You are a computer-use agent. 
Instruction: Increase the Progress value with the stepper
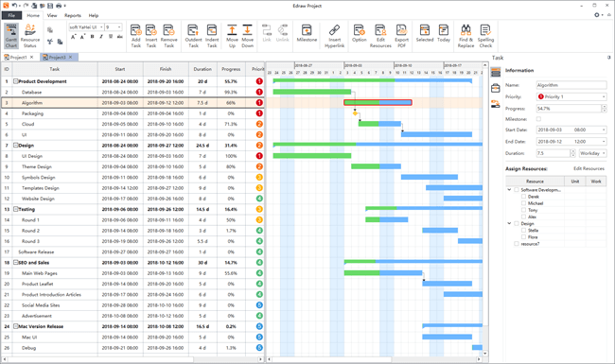[x=604, y=107]
